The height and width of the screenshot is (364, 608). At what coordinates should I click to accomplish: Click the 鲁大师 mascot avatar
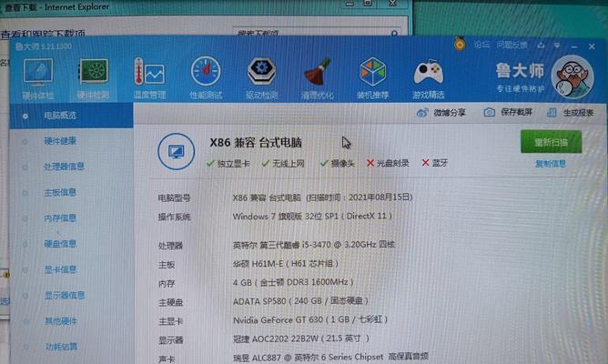tap(573, 77)
